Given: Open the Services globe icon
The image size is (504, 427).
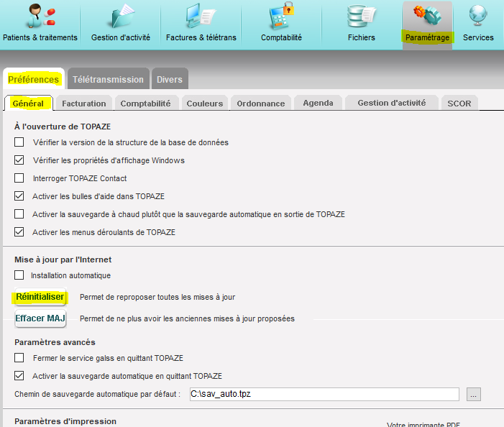Looking at the screenshot, I should coord(478,15).
